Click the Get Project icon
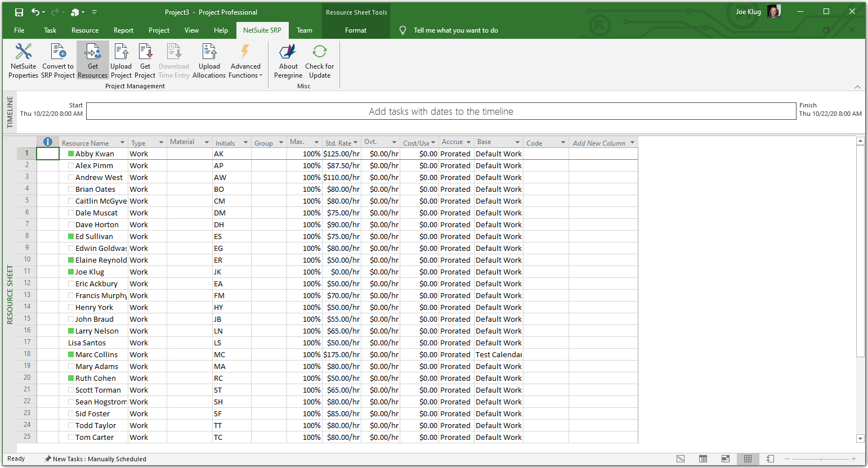Image resolution: width=868 pixels, height=468 pixels. click(x=145, y=61)
